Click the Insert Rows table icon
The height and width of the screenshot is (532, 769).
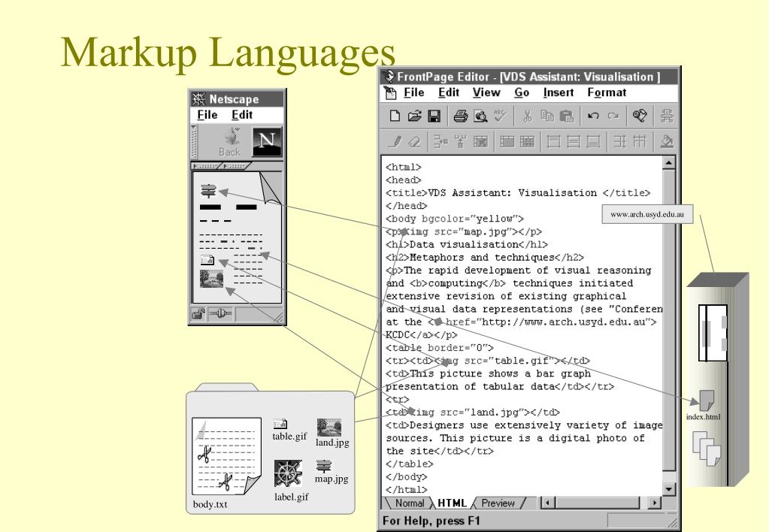tap(441, 142)
